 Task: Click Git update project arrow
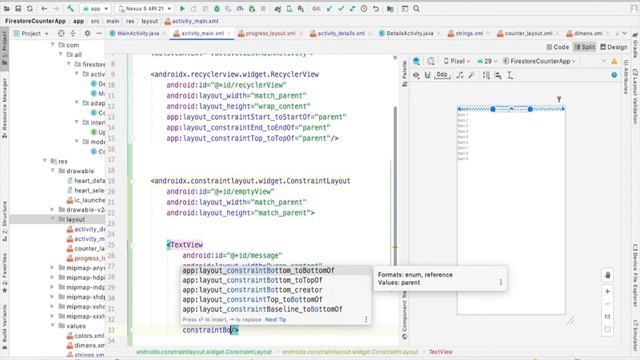329,9
